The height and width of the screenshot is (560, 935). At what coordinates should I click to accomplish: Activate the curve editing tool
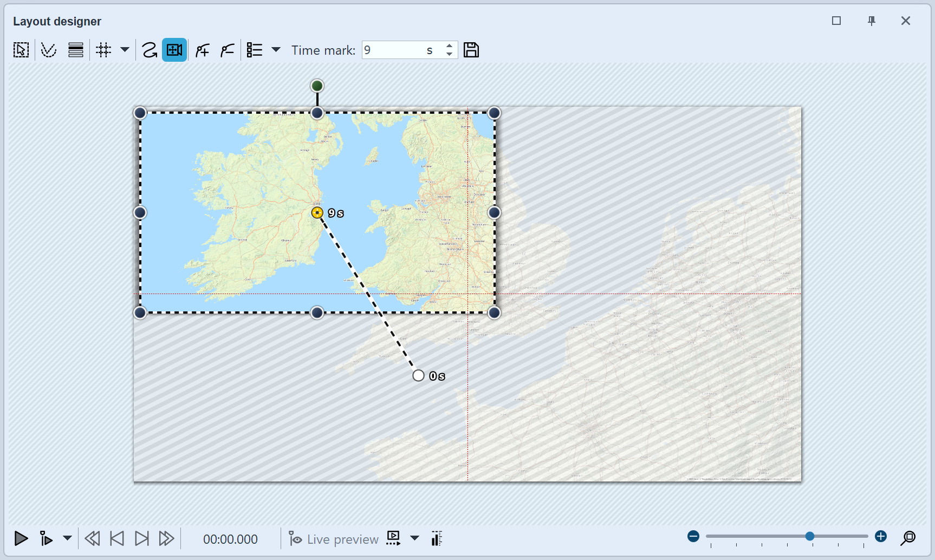49,49
